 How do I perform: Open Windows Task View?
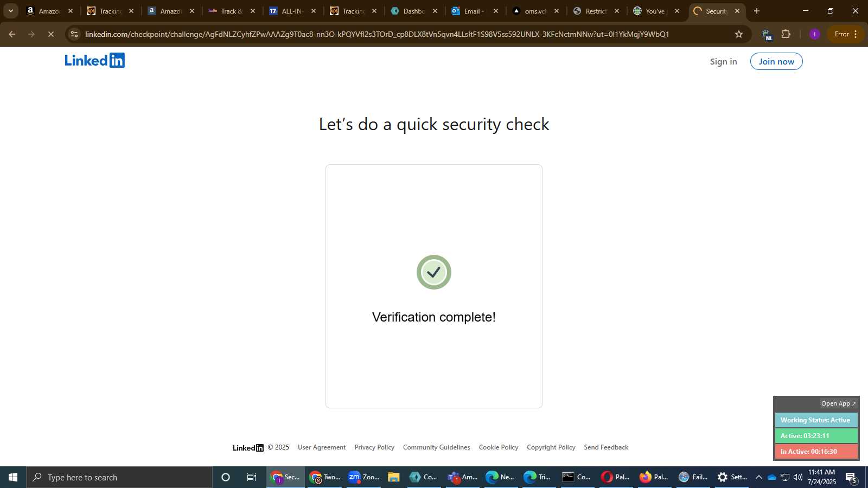252,477
